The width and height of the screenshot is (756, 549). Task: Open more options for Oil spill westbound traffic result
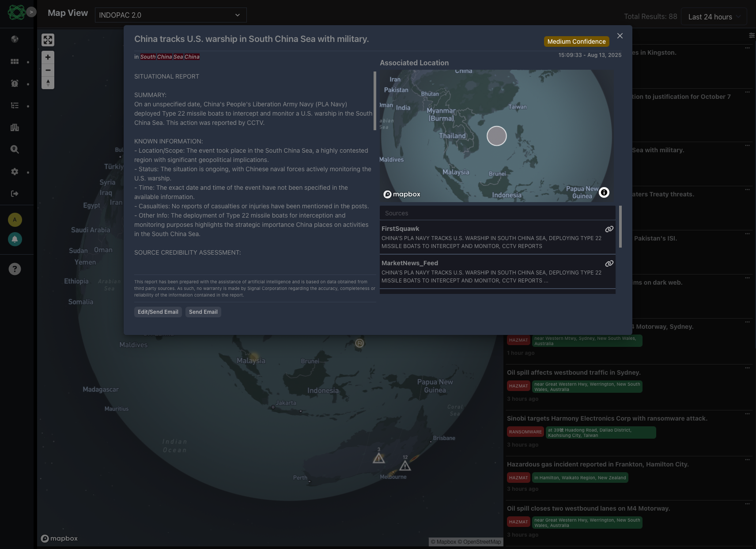coord(747,368)
